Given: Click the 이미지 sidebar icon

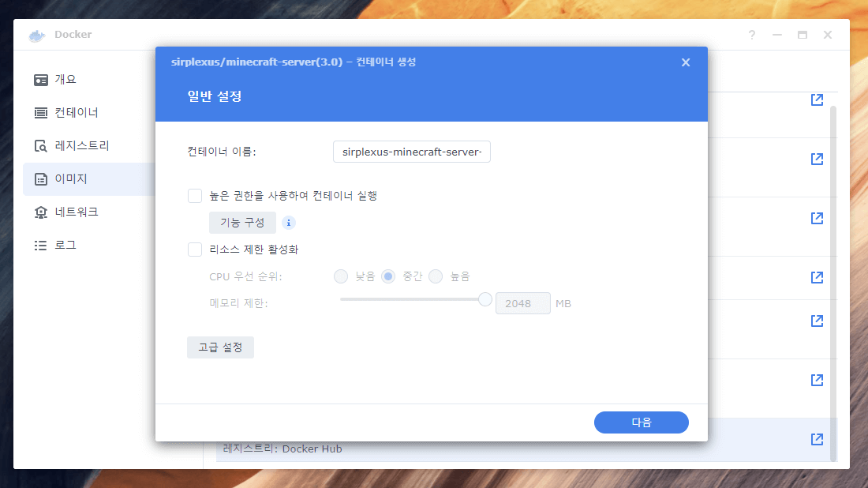Looking at the screenshot, I should [x=41, y=179].
